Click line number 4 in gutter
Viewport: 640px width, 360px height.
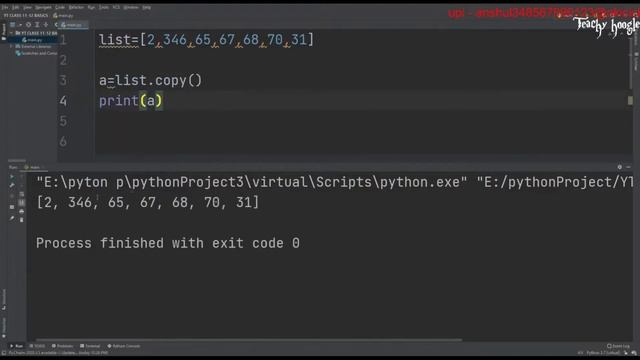63,101
